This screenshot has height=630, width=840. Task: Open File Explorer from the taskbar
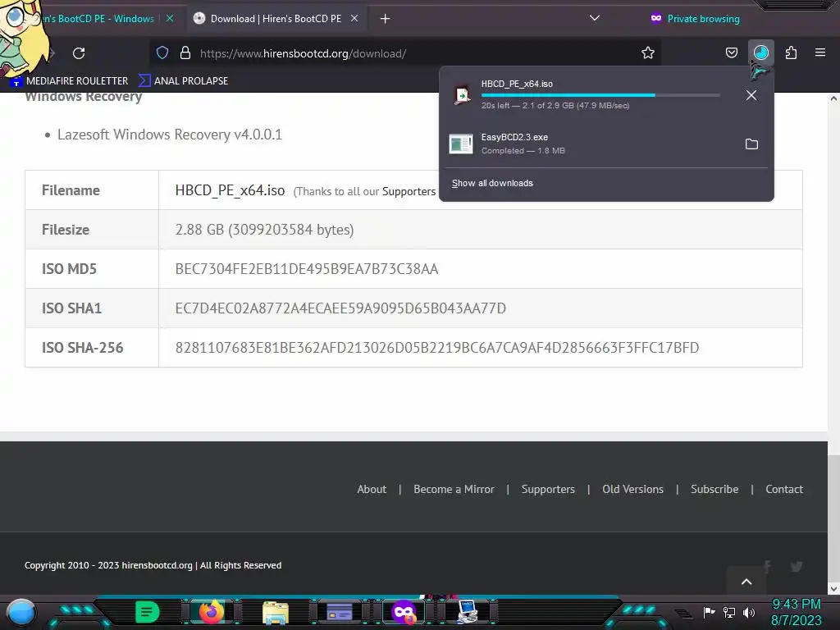276,613
